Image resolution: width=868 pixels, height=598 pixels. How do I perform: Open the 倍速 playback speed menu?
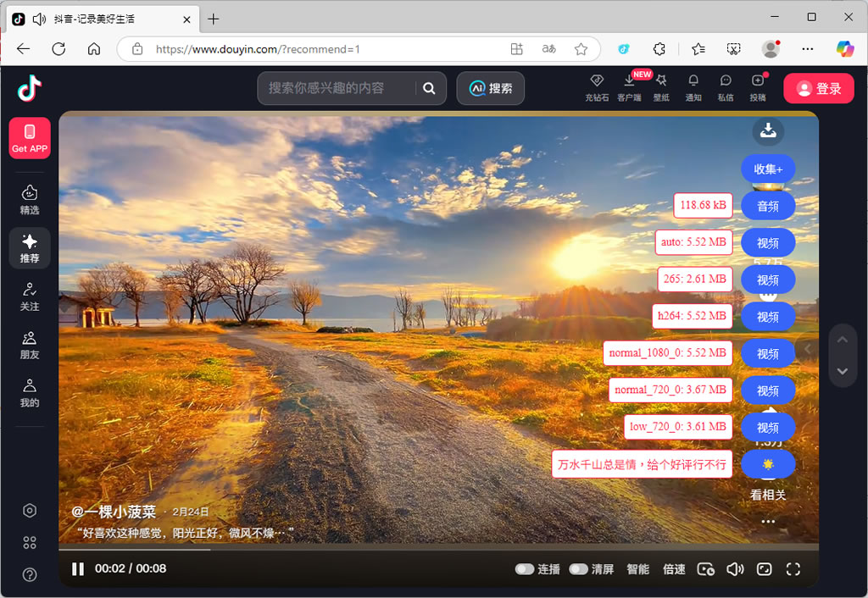click(x=674, y=569)
